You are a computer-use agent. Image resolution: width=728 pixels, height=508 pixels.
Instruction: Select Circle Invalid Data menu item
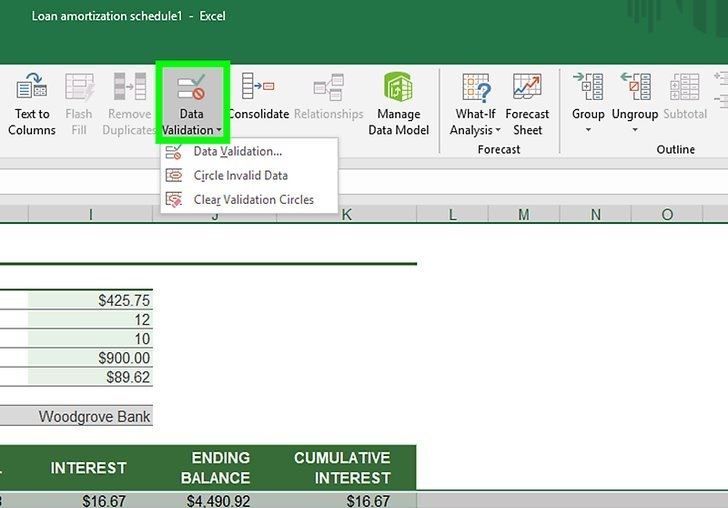(x=240, y=176)
